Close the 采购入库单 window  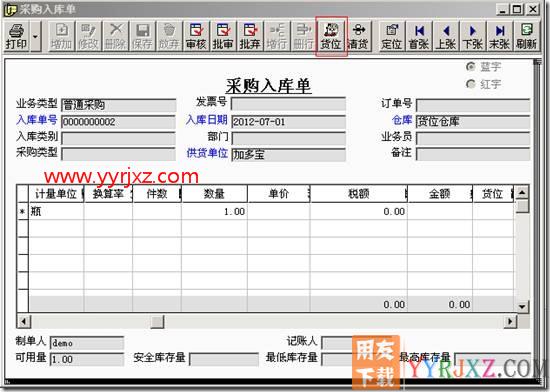click(532, 9)
